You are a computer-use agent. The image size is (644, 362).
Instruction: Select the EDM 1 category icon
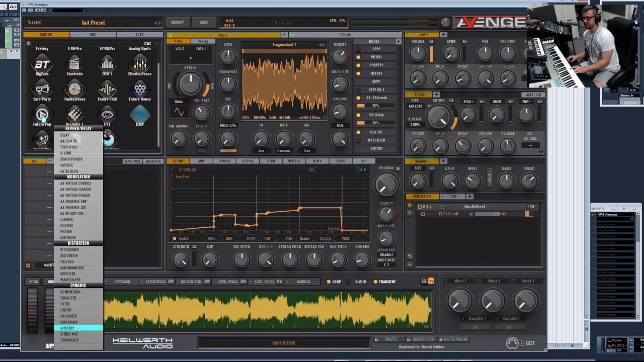click(x=107, y=64)
